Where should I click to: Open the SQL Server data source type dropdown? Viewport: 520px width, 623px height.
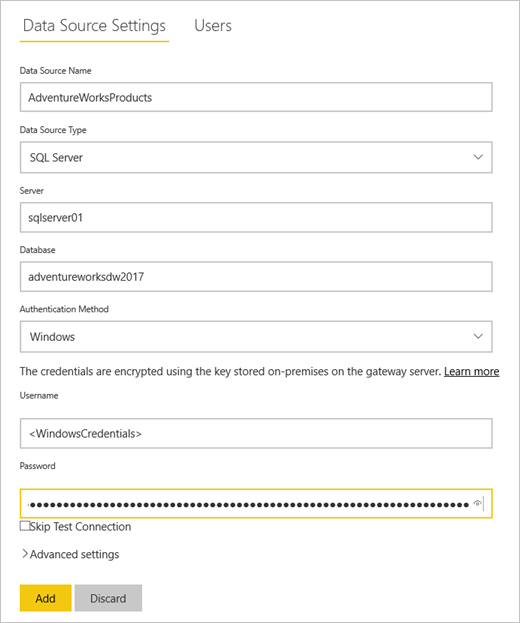point(256,157)
